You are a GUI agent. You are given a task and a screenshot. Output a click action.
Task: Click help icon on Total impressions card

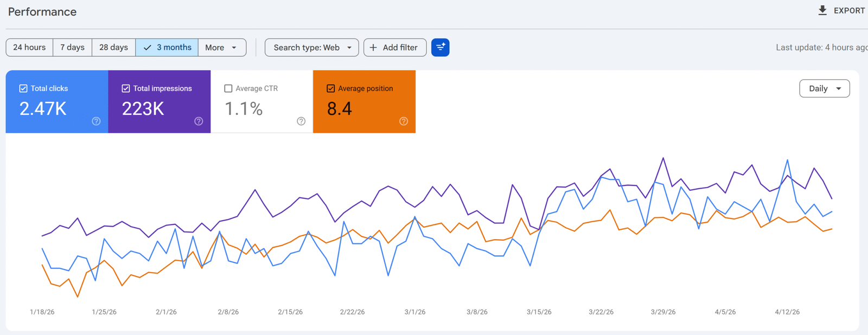click(x=199, y=121)
